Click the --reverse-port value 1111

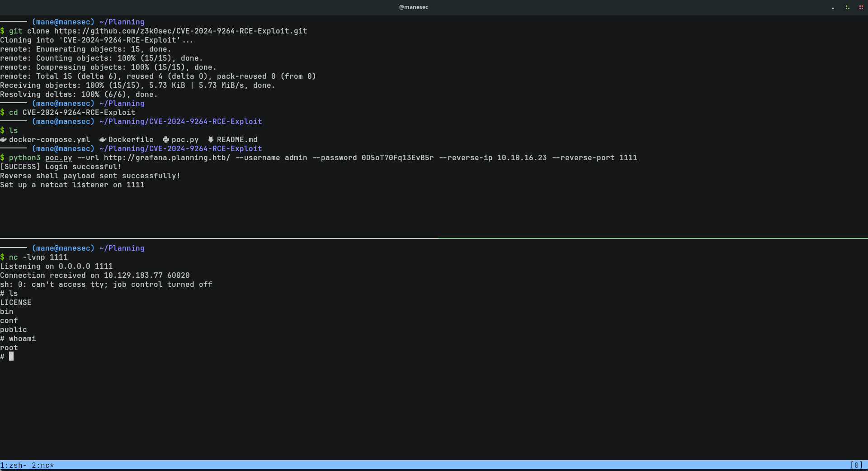(628, 157)
